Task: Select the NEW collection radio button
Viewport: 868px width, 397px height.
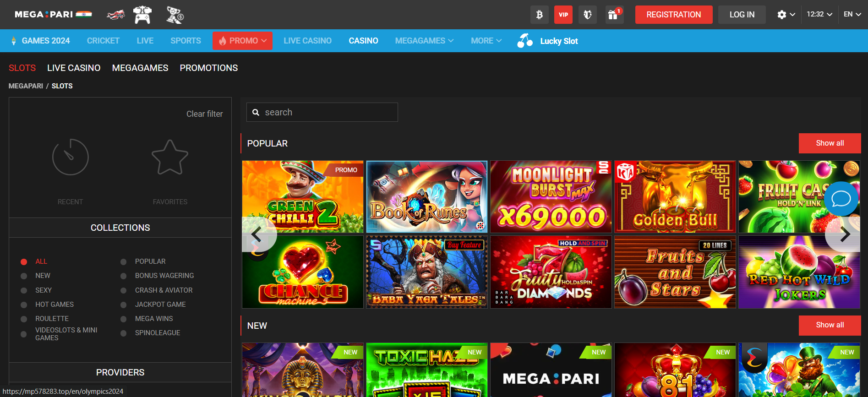Action: [24, 276]
